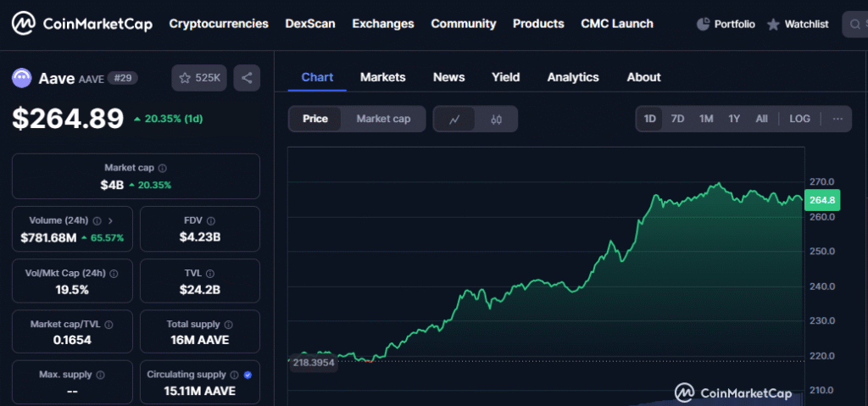Switch to line chart view icon
868x406 pixels.
(x=454, y=119)
